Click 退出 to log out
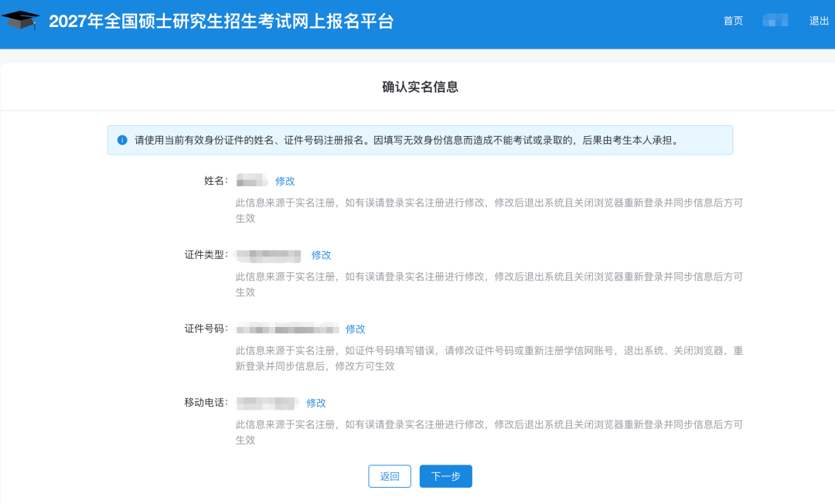Viewport: 835px width, 504px height. (x=819, y=21)
